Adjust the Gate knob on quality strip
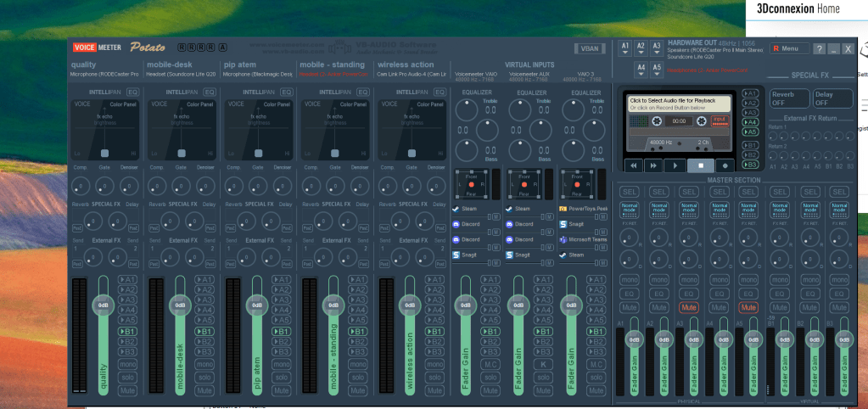The height and width of the screenshot is (409, 868). pyautogui.click(x=104, y=186)
